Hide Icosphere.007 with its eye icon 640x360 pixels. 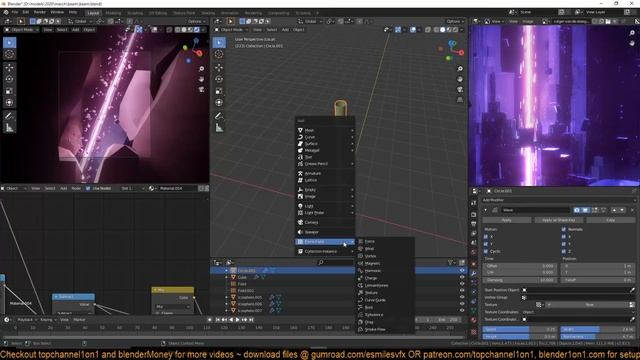coord(462,311)
